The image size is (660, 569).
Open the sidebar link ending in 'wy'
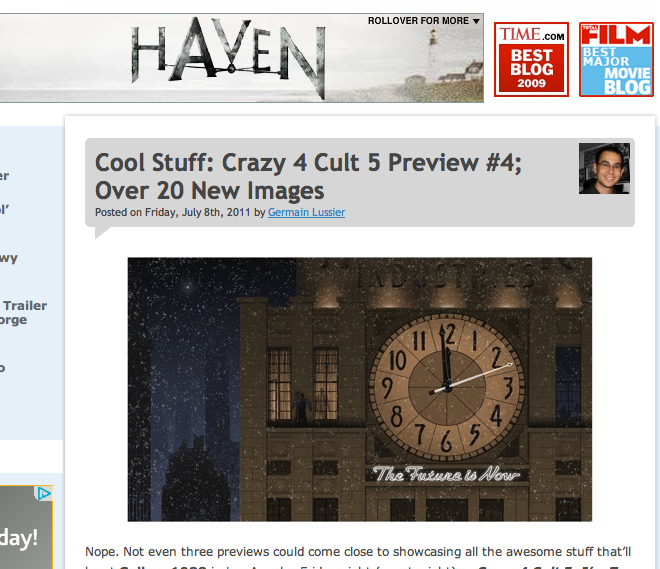[8, 258]
